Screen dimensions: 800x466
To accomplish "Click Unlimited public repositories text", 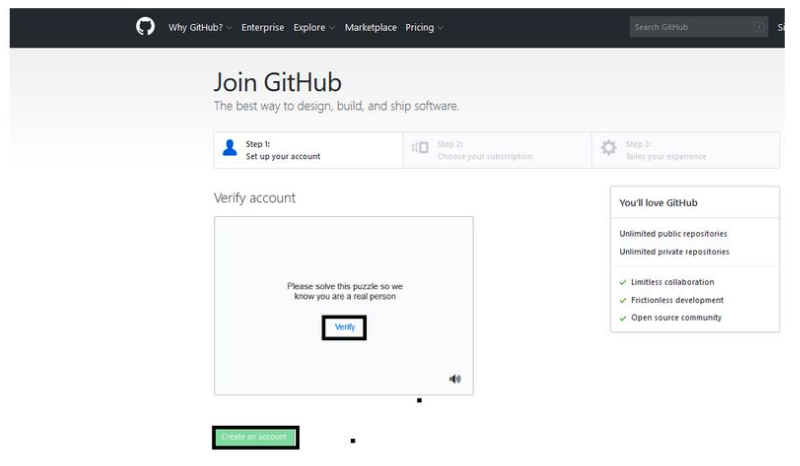I will coord(673,234).
